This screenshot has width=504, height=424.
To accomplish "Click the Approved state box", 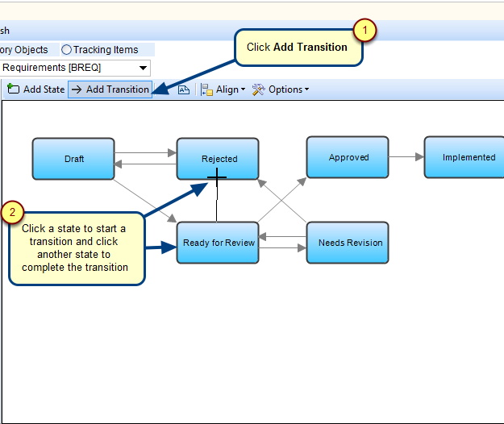I will coord(348,157).
